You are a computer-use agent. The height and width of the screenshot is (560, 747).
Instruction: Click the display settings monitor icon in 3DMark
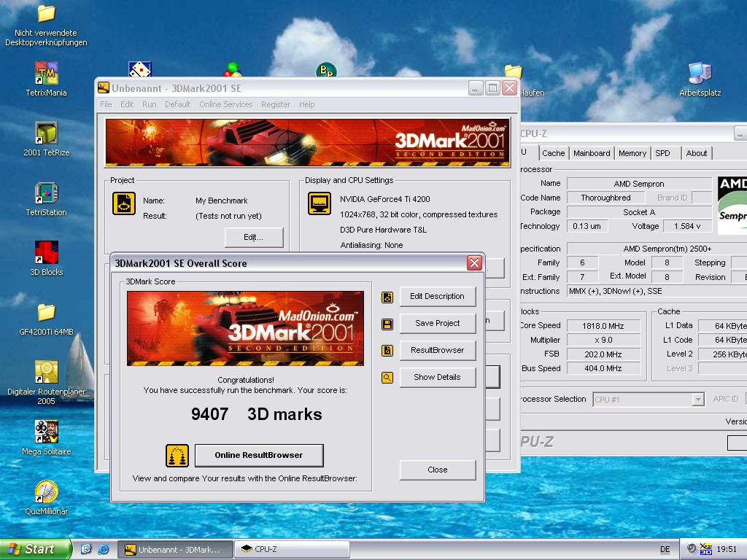320,203
